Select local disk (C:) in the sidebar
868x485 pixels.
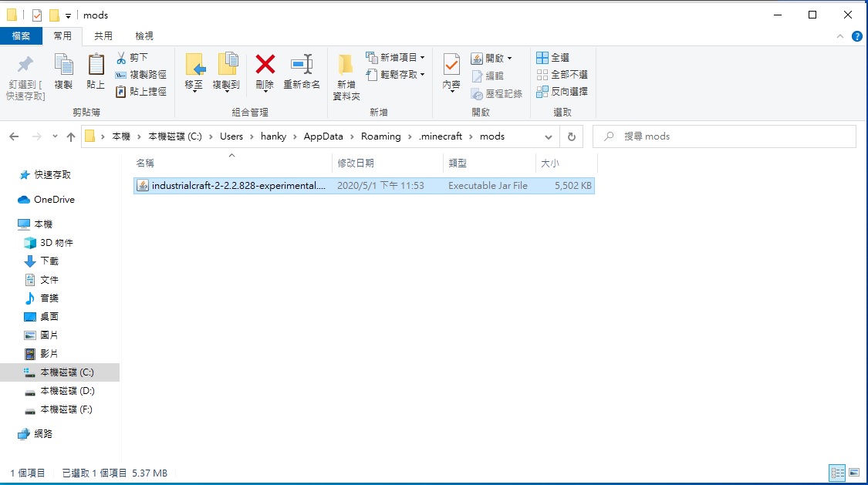59,372
